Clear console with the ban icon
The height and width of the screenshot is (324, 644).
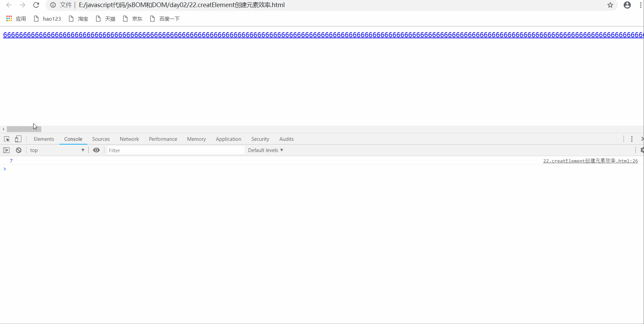pos(19,150)
